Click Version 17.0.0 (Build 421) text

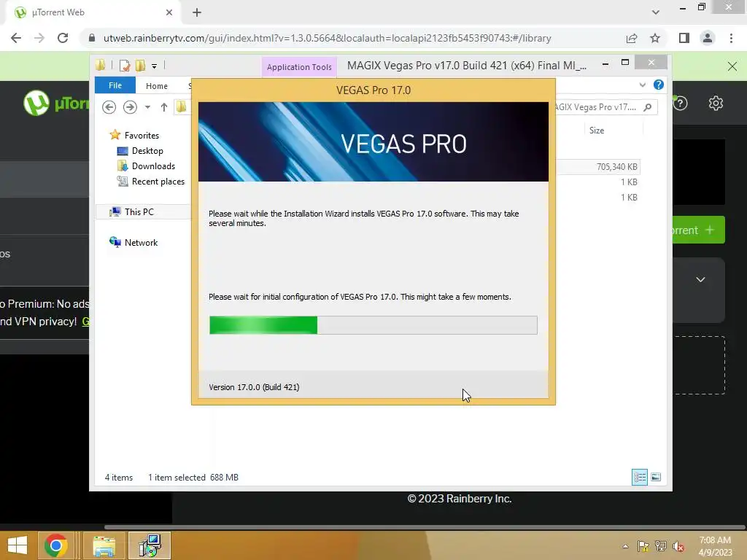click(x=254, y=387)
